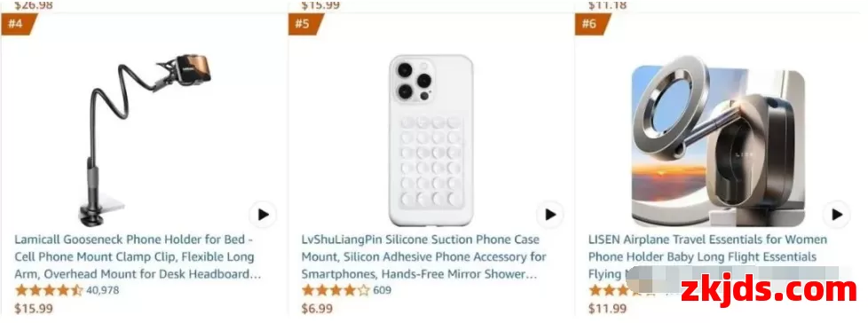Click the $15.99 Lamicall holder price

pos(34,309)
